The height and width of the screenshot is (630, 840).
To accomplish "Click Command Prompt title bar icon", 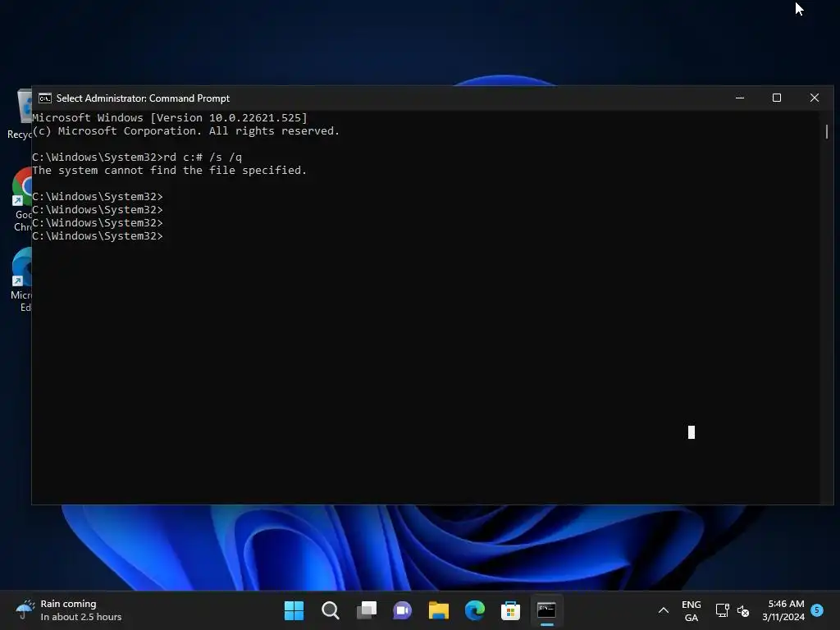I will [45, 98].
